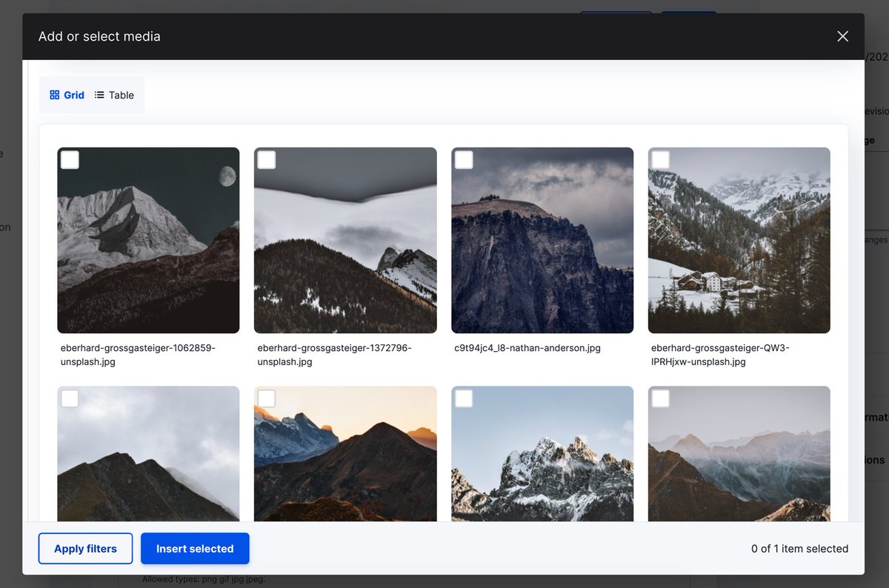Close the Add or select media dialog
The image size is (889, 588).
842,36
